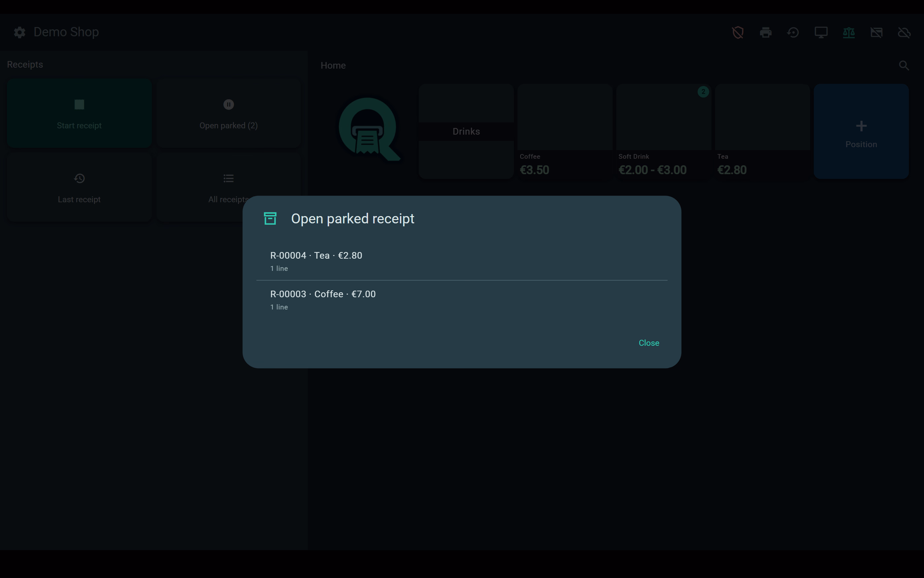
Task: Open the R-00003 Coffee parked receipt
Action: click(x=462, y=300)
